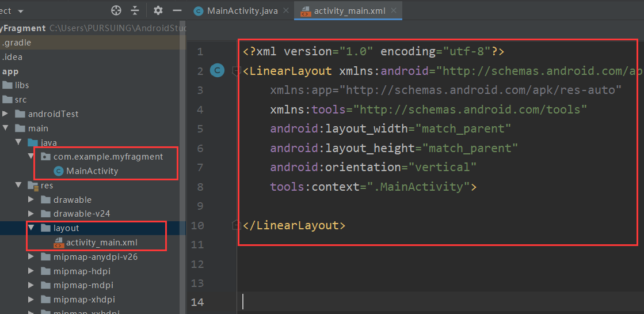Collapse the layout folder arrow
This screenshot has height=314, width=644.
click(x=31, y=228)
